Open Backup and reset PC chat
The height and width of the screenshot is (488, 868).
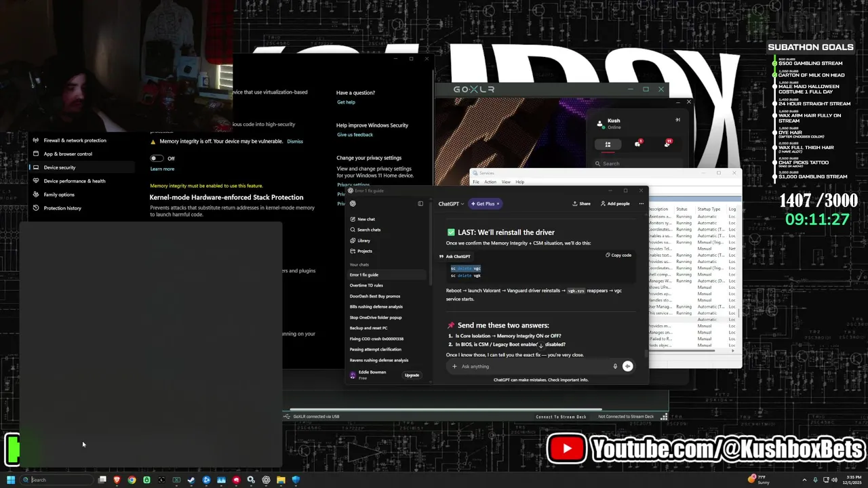pyautogui.click(x=368, y=328)
